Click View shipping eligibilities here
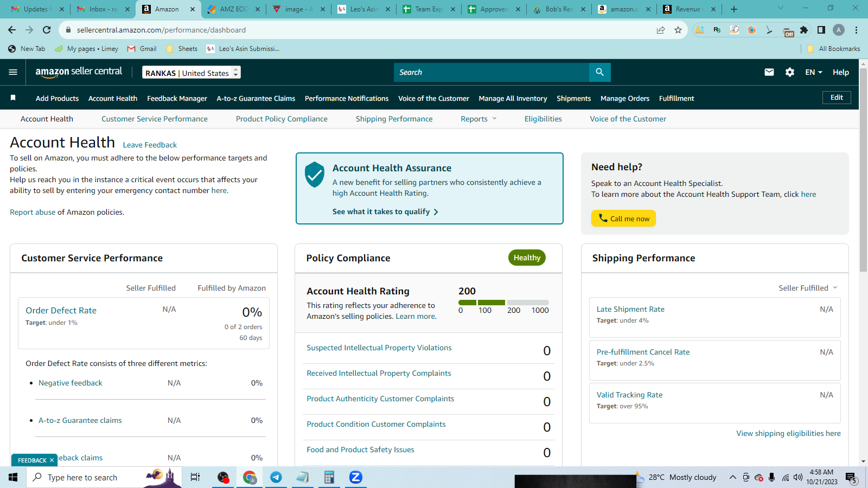868x488 pixels. (788, 433)
